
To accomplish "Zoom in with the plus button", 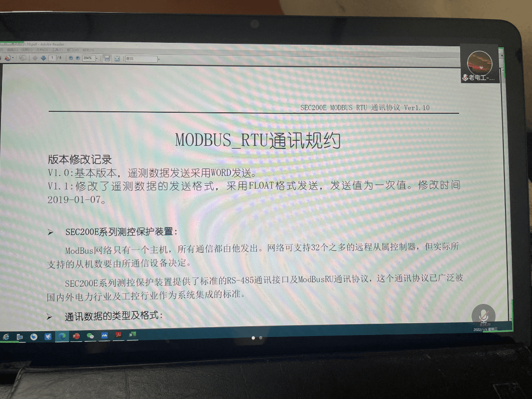I will (78, 58).
